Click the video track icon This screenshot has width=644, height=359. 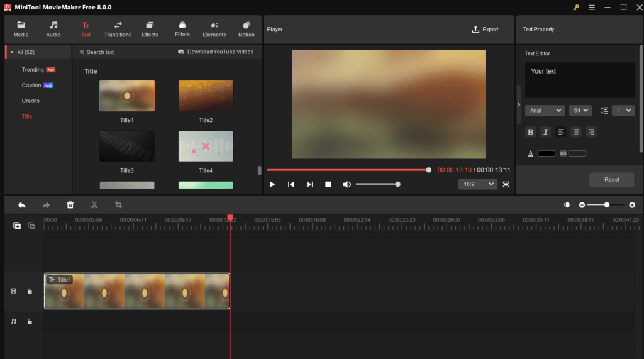point(14,291)
